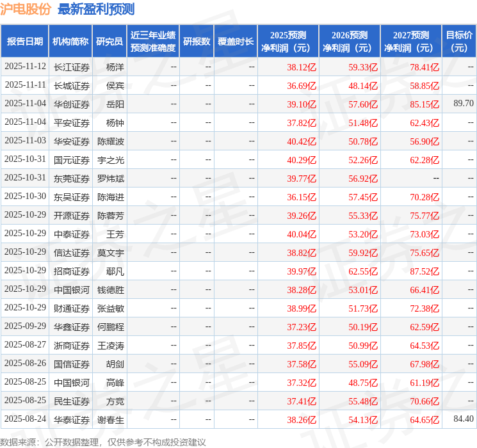477x448 pixels.
Task: Click the 信达证券 institution cell
Action: [72, 252]
